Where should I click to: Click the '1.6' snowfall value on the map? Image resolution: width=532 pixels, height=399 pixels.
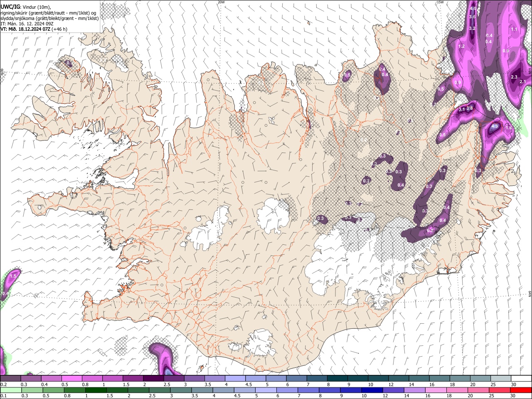point(509,128)
